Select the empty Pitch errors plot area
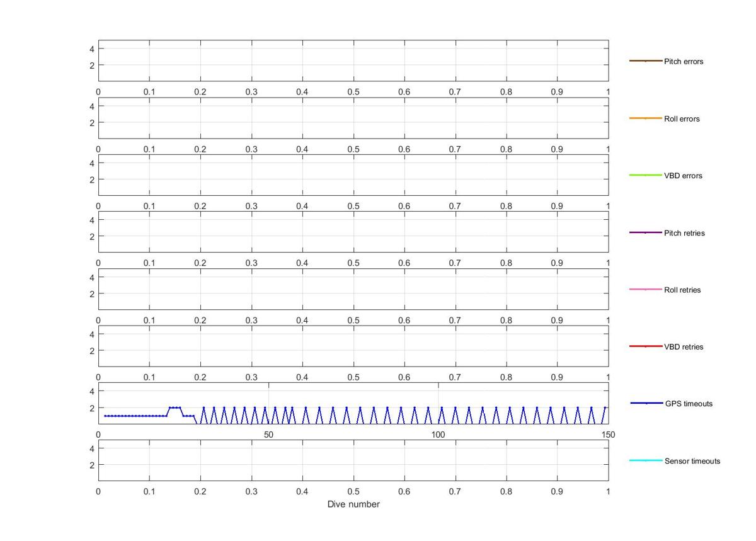Image resolution: width=756 pixels, height=541 pixels. (353, 60)
